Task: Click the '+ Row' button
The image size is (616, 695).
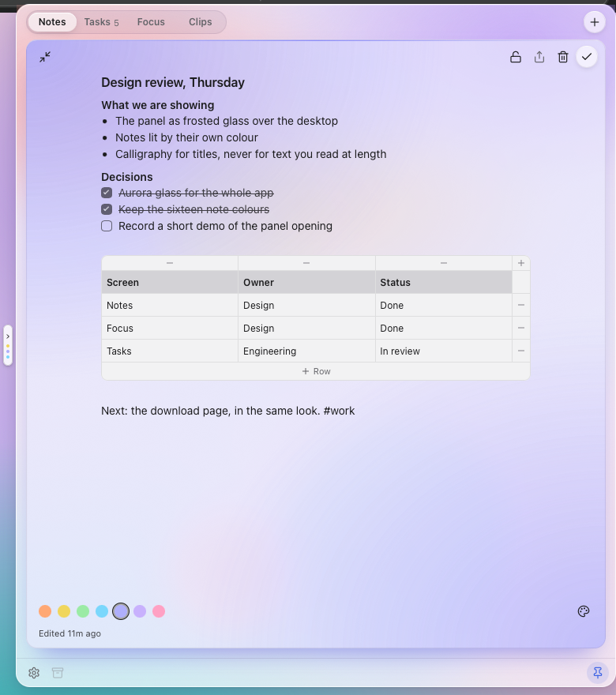Action: (x=316, y=371)
